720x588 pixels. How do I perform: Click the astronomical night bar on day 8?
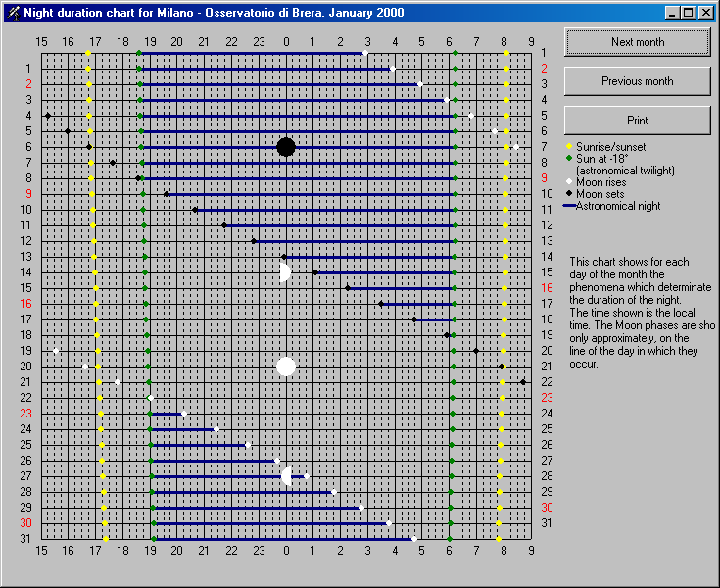tap(299, 178)
